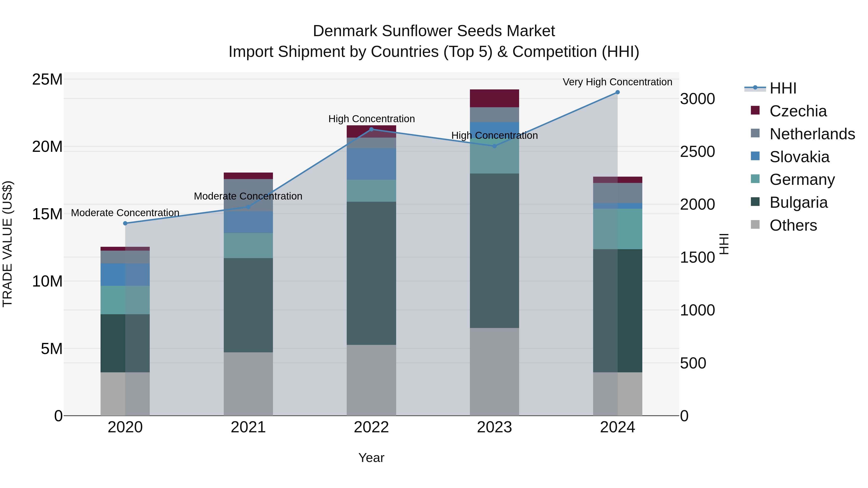Image resolution: width=868 pixels, height=488 pixels.
Task: Click the 'High Concentration' label above 2022
Action: pos(371,119)
